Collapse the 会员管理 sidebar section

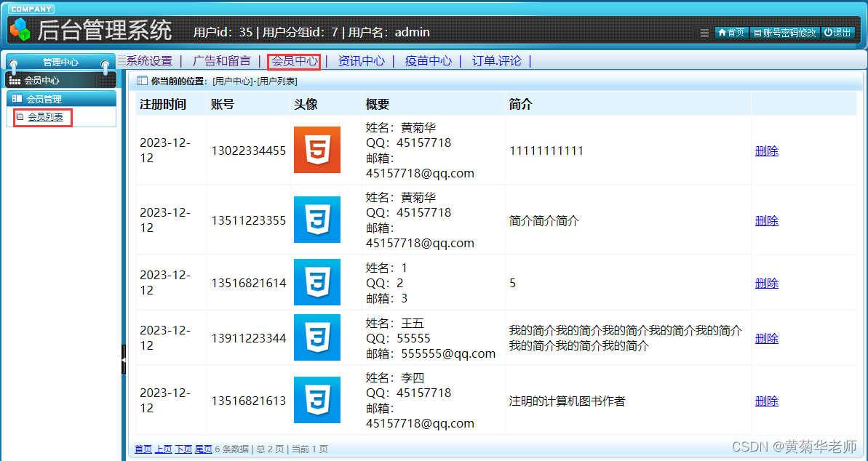point(61,99)
